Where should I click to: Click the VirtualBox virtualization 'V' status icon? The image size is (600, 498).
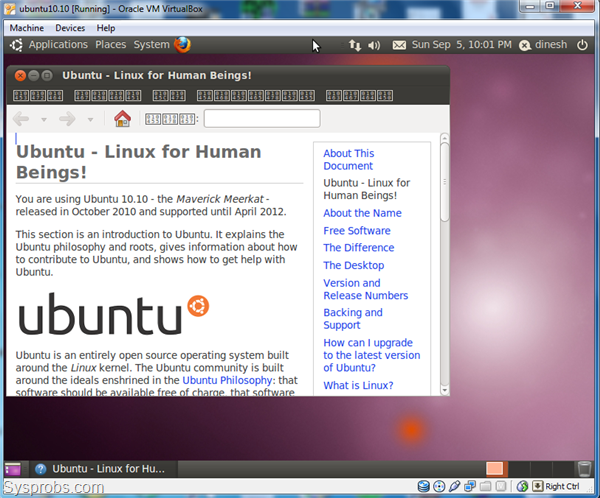click(x=501, y=486)
